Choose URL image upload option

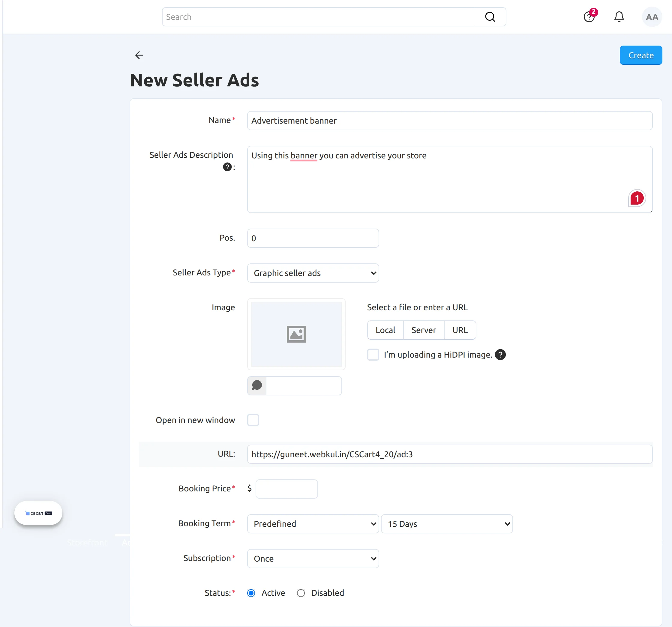click(x=460, y=330)
